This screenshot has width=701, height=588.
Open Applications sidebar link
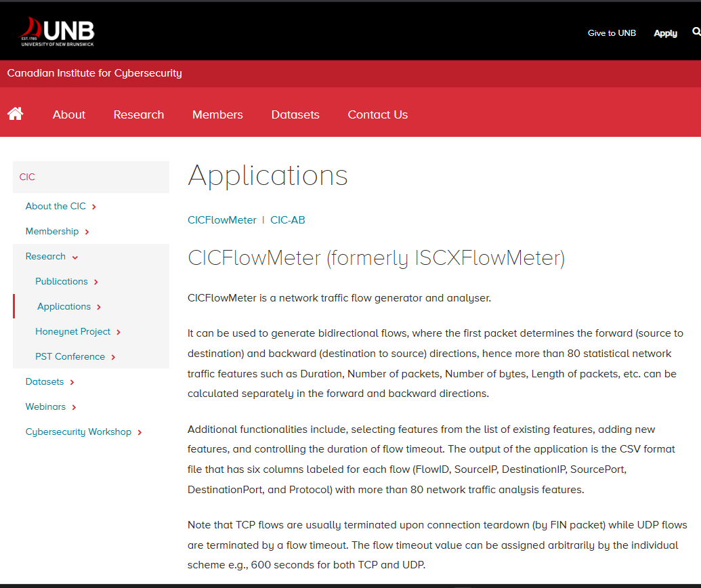tap(64, 306)
